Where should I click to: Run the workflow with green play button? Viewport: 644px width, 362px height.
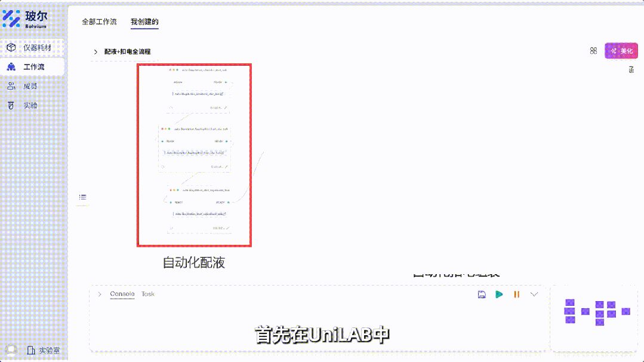tap(499, 294)
